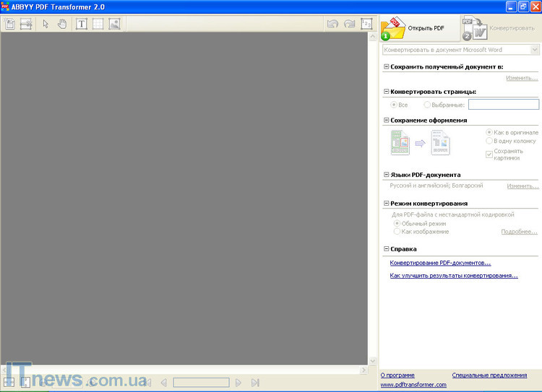Image resolution: width=542 pixels, height=392 pixels.
Task: Click the Русский и английский; Болгарский text
Action: pyautogui.click(x=436, y=186)
